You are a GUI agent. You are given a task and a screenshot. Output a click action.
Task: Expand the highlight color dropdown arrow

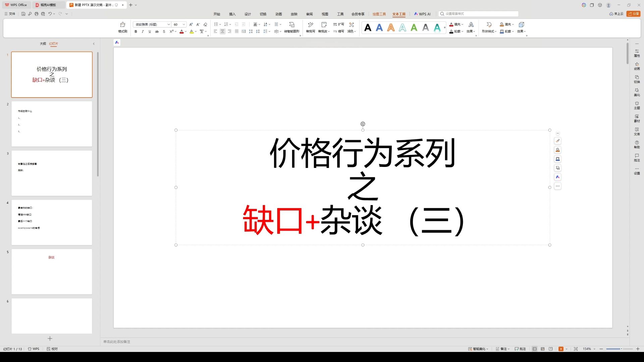[196, 32]
